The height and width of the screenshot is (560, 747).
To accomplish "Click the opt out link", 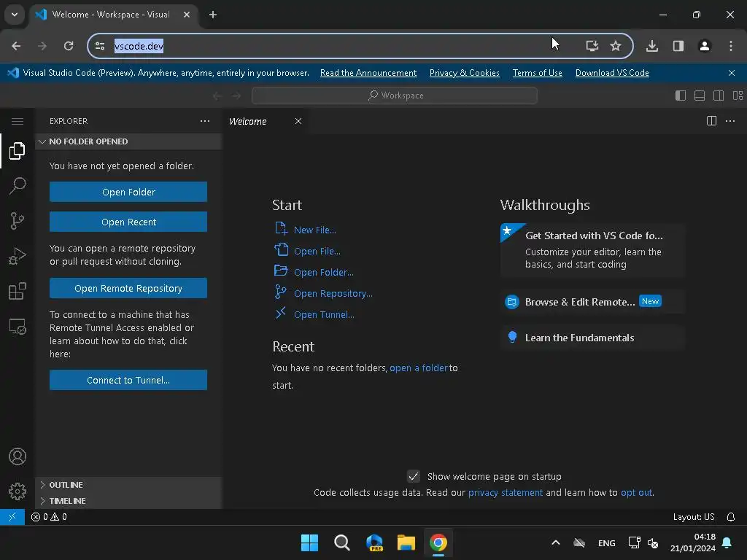I will (x=636, y=492).
